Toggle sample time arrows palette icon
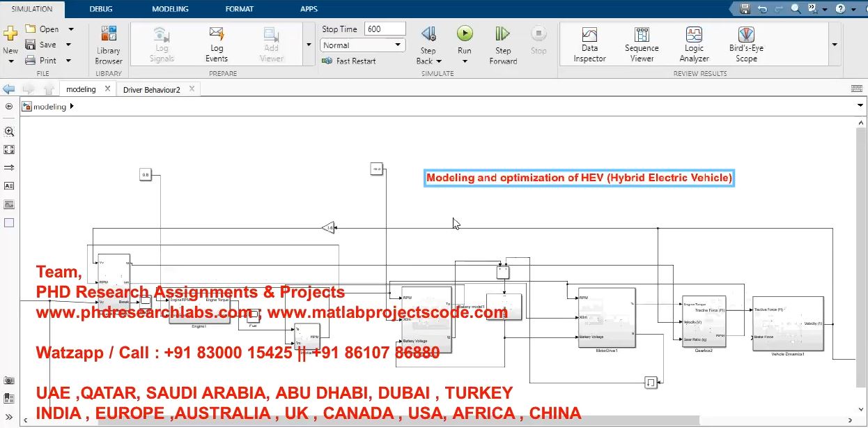Image resolution: width=868 pixels, height=428 pixels. click(x=9, y=168)
